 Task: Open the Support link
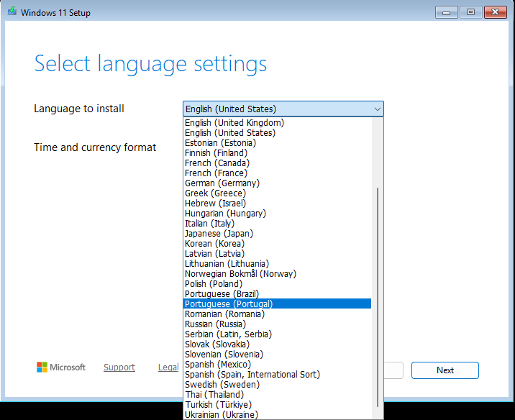coord(119,367)
